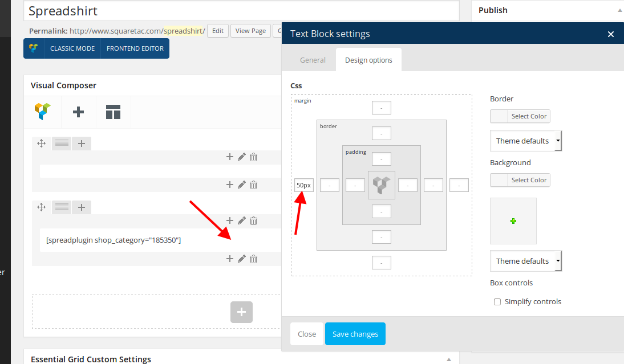
Task: Add a column to the first row
Action: [x=82, y=144]
